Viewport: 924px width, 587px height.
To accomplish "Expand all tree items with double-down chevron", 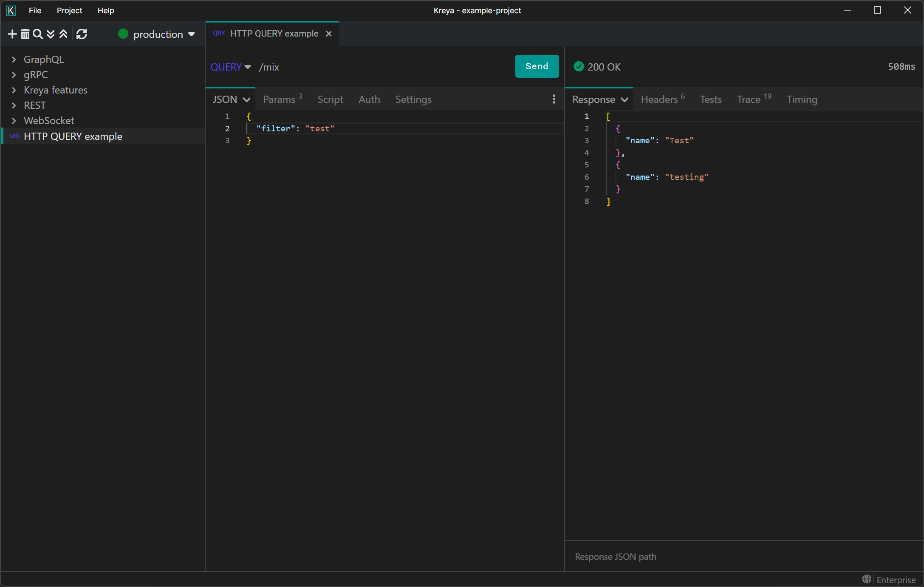I will tap(51, 34).
